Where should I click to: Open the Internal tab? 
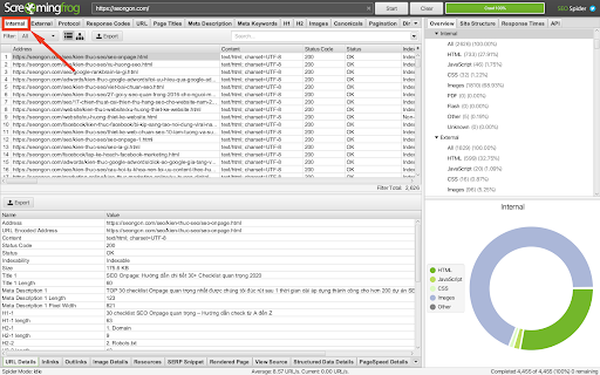pos(15,23)
